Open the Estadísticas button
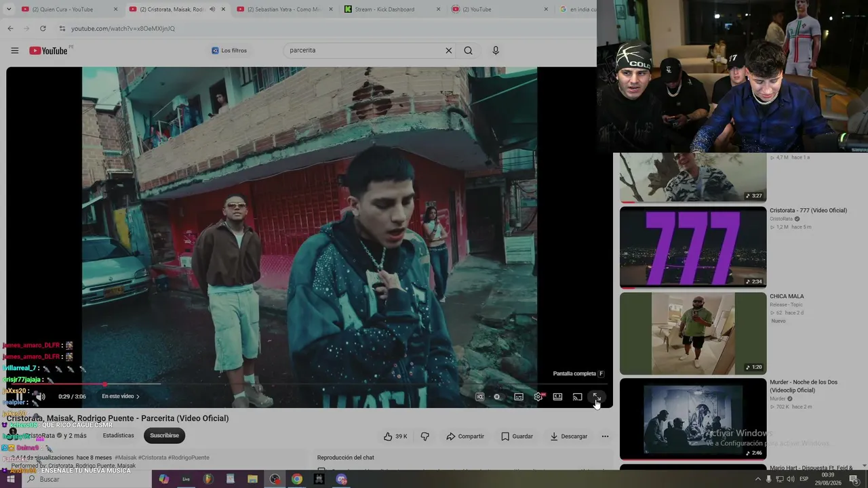The image size is (868, 488). [119, 436]
